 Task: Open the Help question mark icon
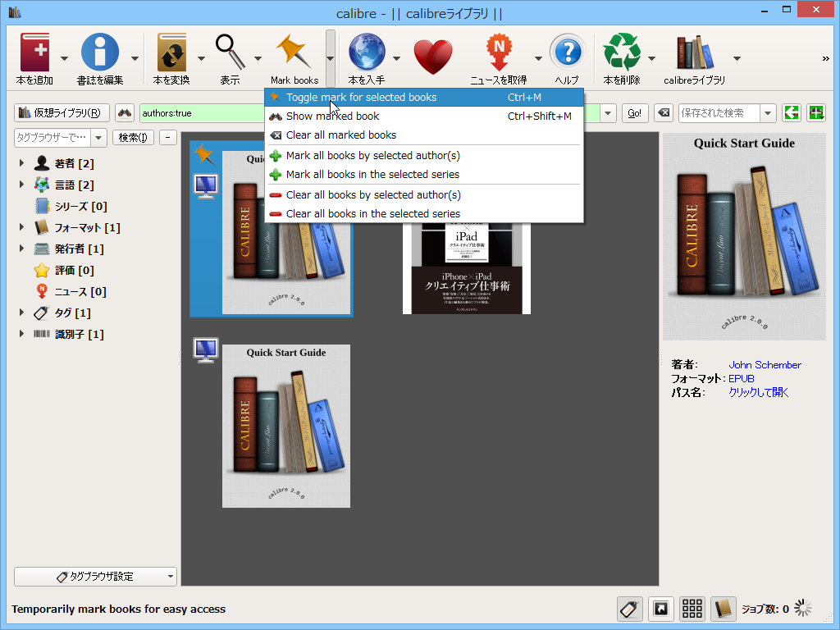click(x=568, y=52)
